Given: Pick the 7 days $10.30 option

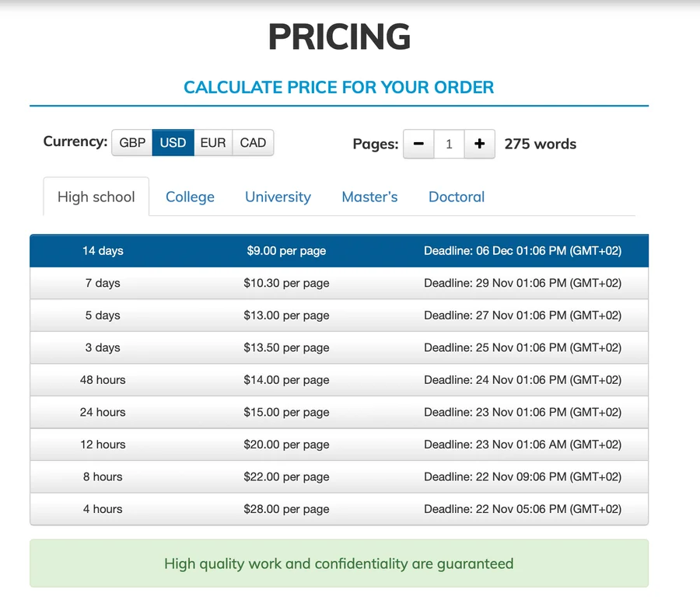Looking at the screenshot, I should click(339, 283).
